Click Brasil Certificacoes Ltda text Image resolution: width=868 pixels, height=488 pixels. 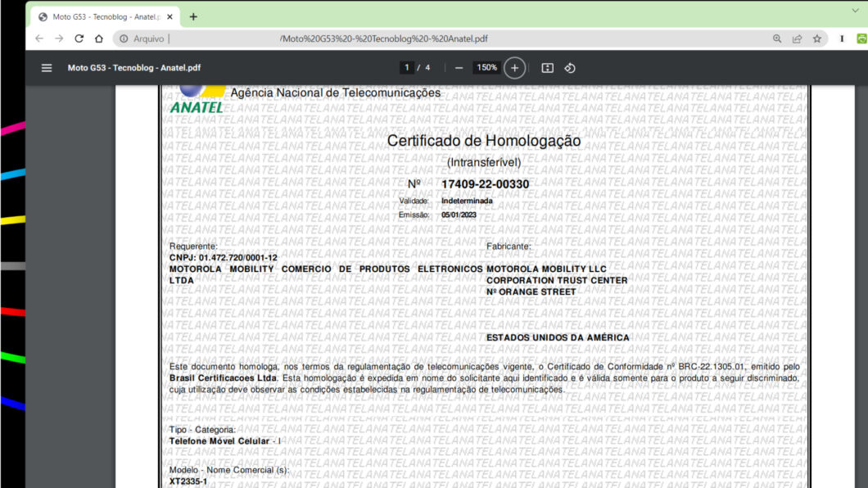click(x=223, y=378)
